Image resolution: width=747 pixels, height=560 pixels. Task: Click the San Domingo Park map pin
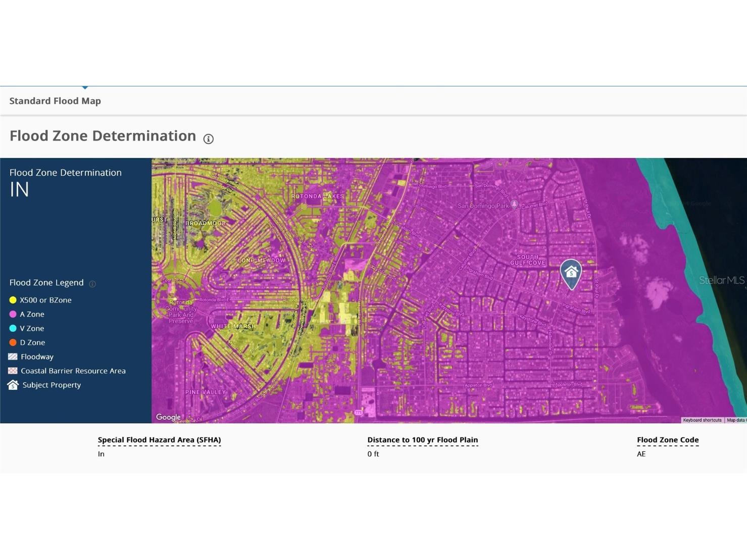click(514, 205)
